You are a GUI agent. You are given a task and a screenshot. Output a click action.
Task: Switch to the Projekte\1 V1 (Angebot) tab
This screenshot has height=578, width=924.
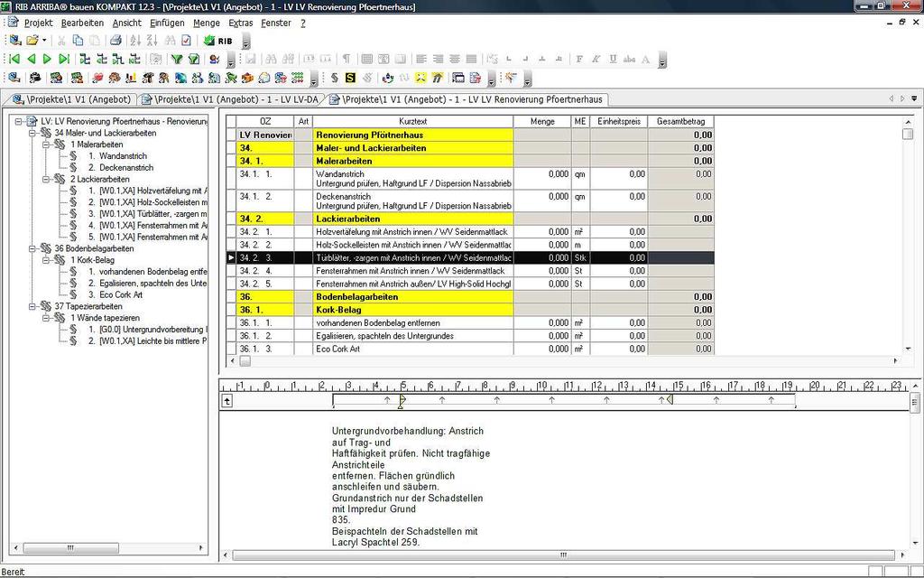click(x=72, y=99)
